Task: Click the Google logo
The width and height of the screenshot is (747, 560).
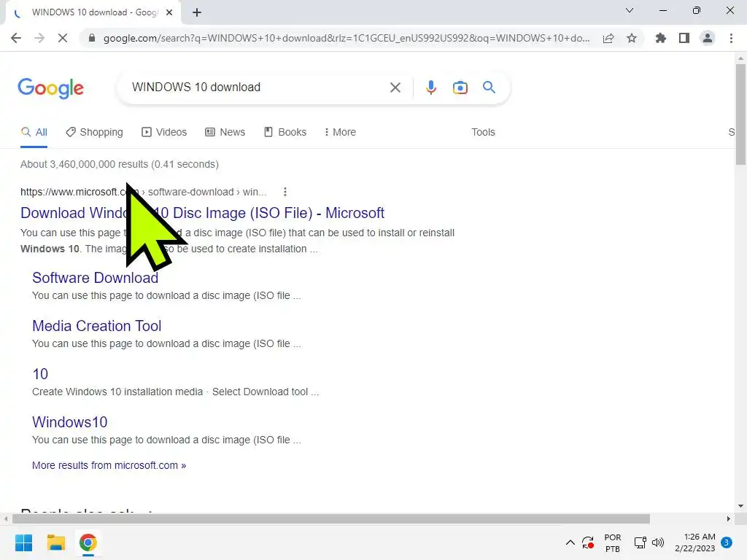Action: coord(50,88)
